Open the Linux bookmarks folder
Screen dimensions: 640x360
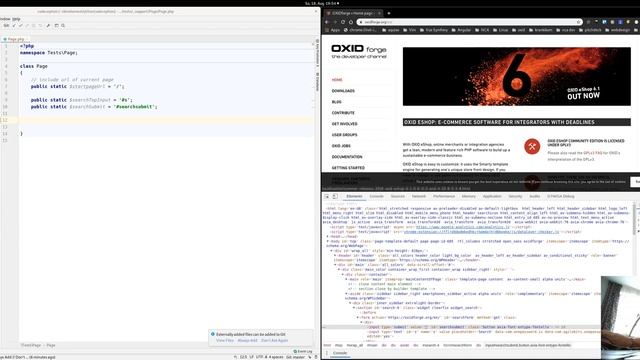click(501, 30)
